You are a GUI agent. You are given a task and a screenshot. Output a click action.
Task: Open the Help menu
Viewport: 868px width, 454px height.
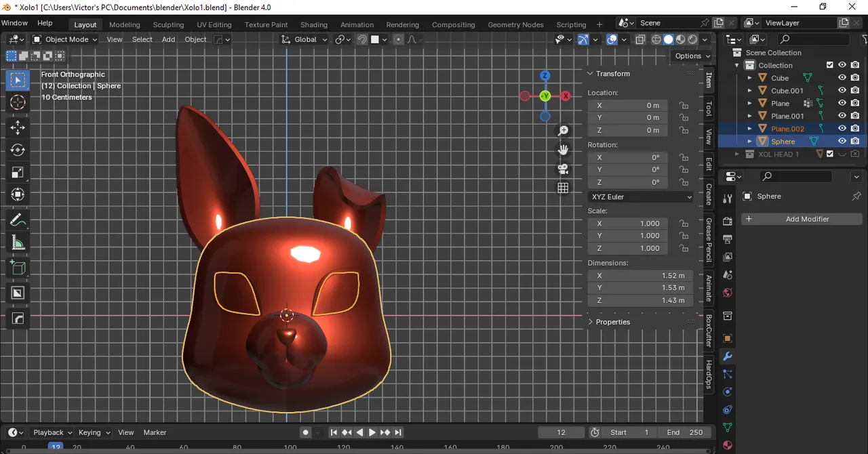point(45,23)
